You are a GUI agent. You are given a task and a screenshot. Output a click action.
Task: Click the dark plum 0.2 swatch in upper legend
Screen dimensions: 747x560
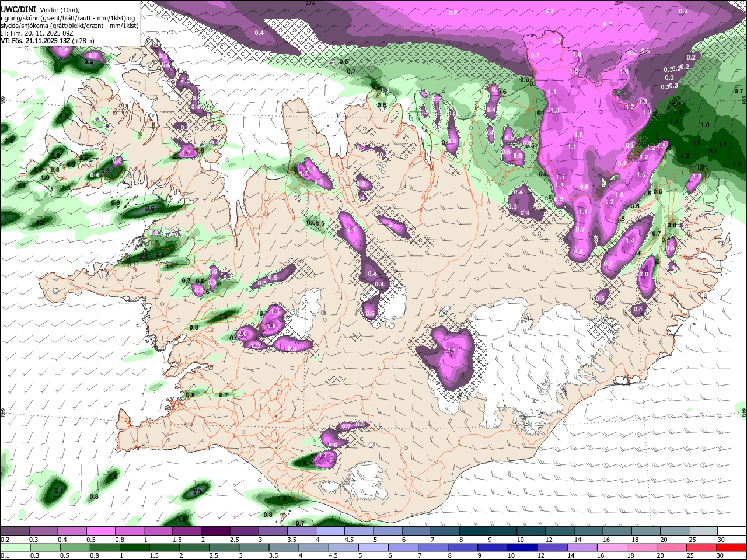pyautogui.click(x=15, y=531)
